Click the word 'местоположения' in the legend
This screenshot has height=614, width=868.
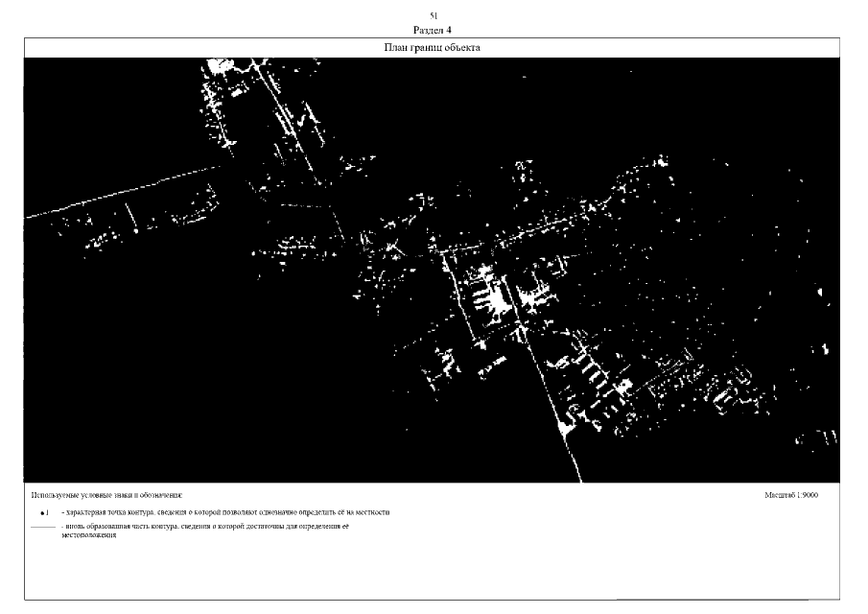coord(89,535)
